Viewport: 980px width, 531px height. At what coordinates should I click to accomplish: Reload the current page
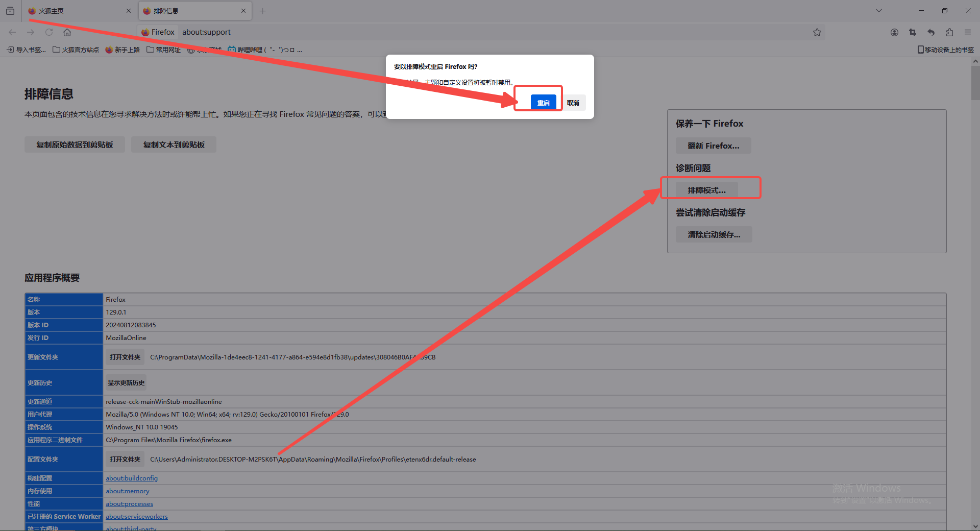[x=49, y=32]
